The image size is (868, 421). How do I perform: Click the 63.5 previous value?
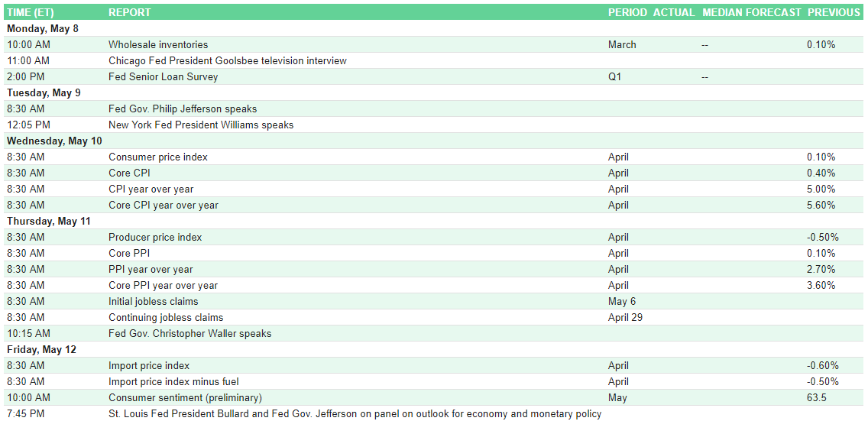point(817,398)
